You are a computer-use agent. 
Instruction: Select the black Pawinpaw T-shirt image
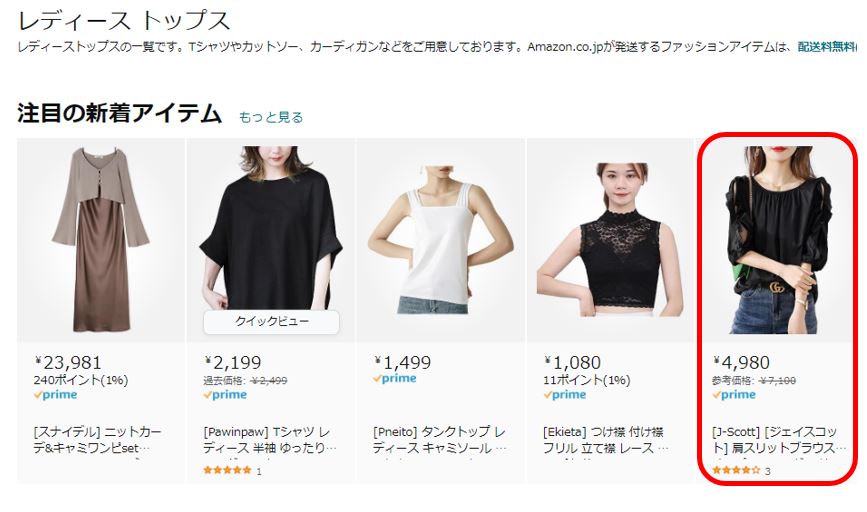pos(271,228)
